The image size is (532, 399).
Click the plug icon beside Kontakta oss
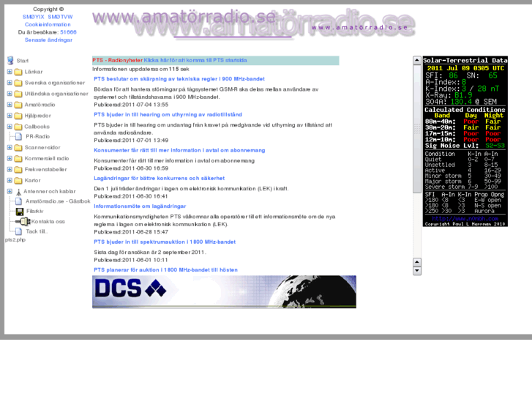click(23, 221)
